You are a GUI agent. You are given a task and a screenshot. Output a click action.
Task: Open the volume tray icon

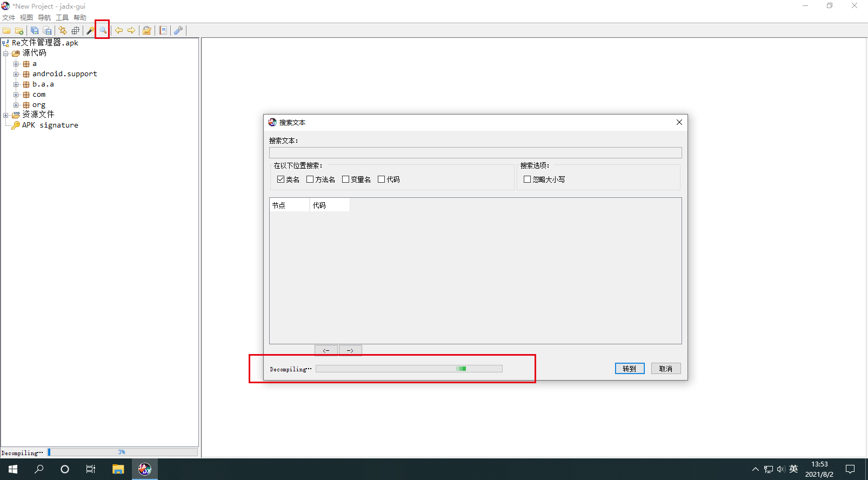point(781,469)
